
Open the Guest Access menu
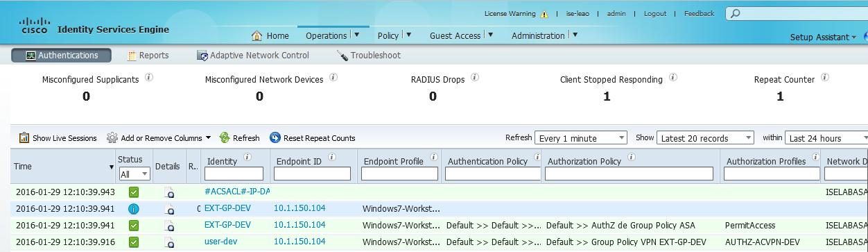[455, 35]
